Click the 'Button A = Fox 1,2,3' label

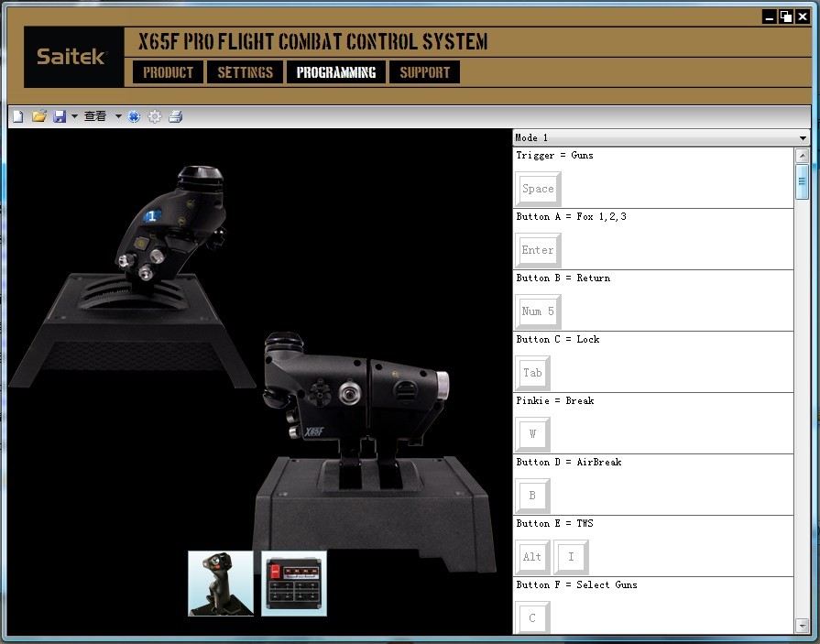571,216
